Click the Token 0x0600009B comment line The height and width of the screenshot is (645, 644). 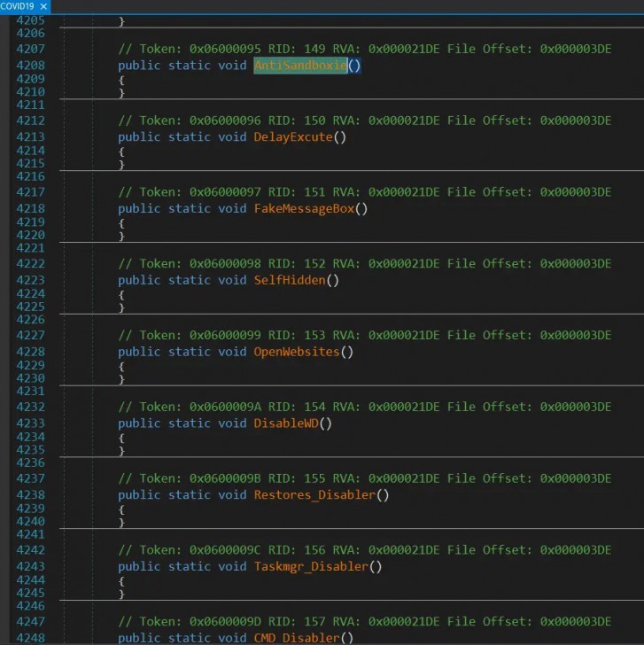coord(365,478)
